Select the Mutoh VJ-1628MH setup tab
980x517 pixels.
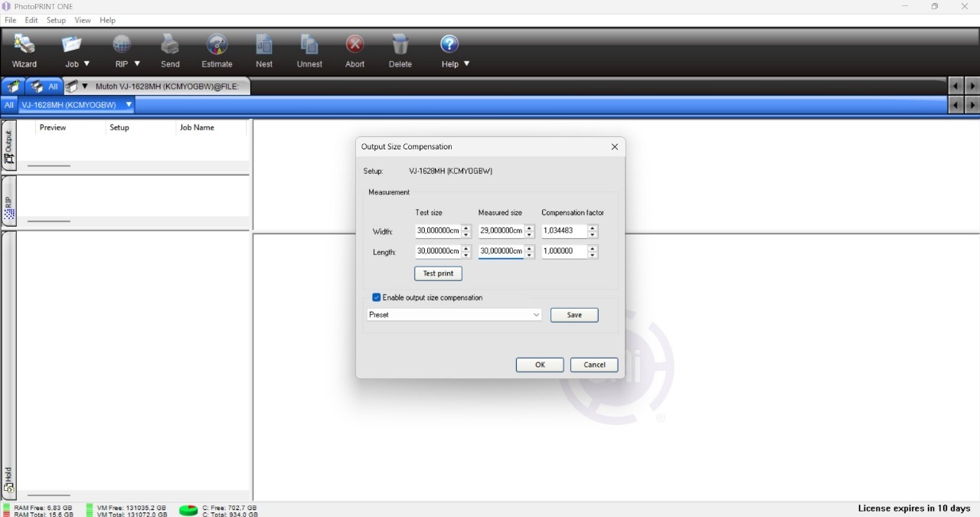point(156,87)
